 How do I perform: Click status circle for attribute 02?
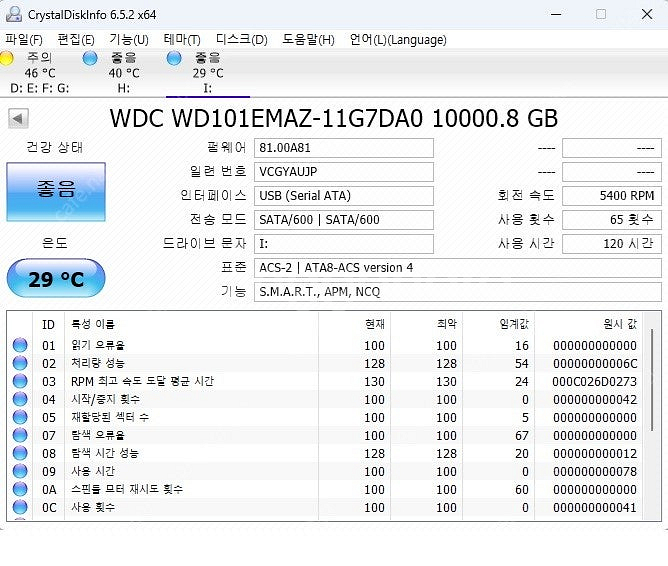point(20,363)
